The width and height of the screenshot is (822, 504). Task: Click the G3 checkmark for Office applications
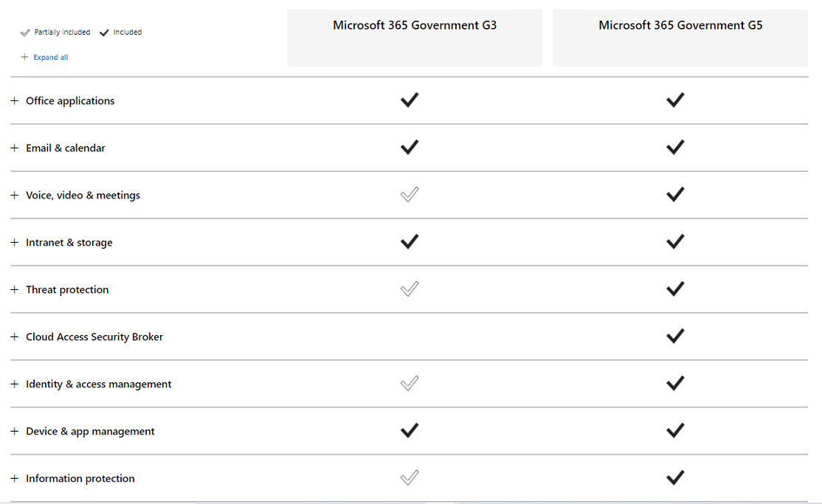coord(410,100)
